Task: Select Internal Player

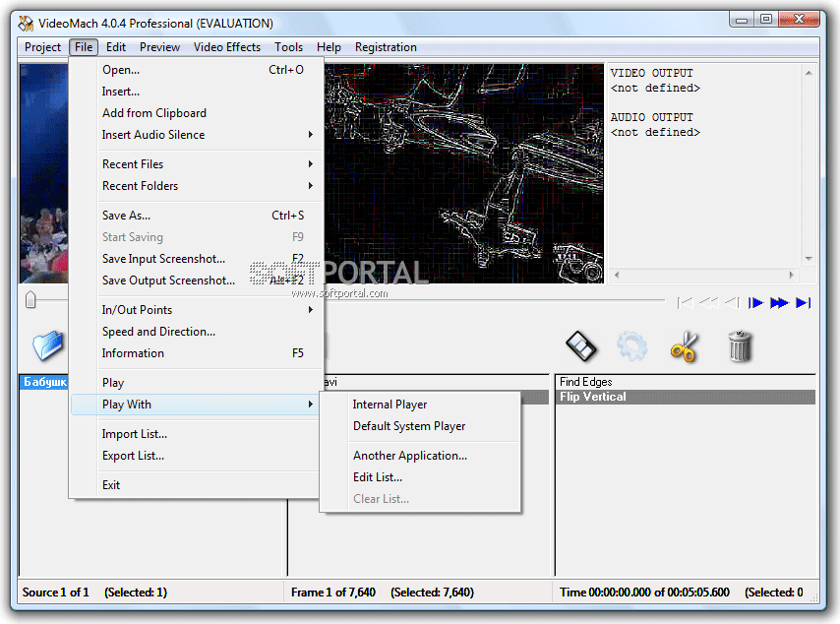Action: (420, 405)
